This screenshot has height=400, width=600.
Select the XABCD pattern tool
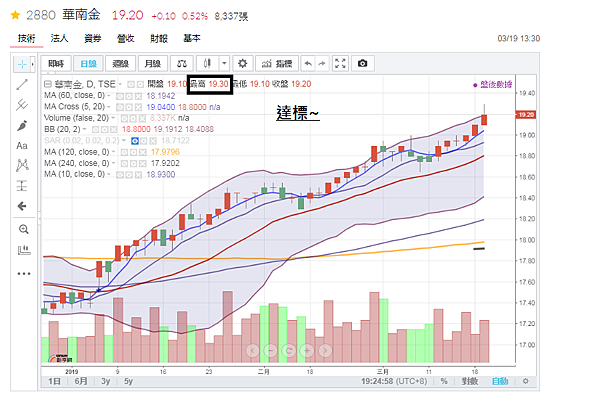(x=22, y=165)
